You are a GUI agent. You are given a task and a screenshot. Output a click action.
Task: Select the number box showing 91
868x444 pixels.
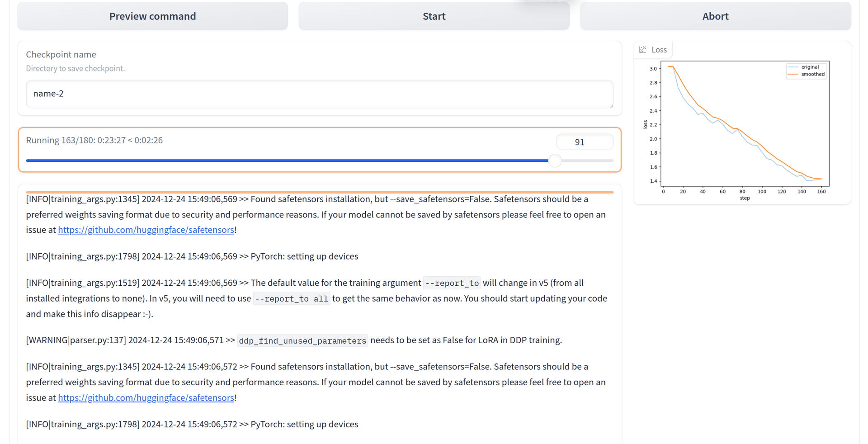[585, 142]
